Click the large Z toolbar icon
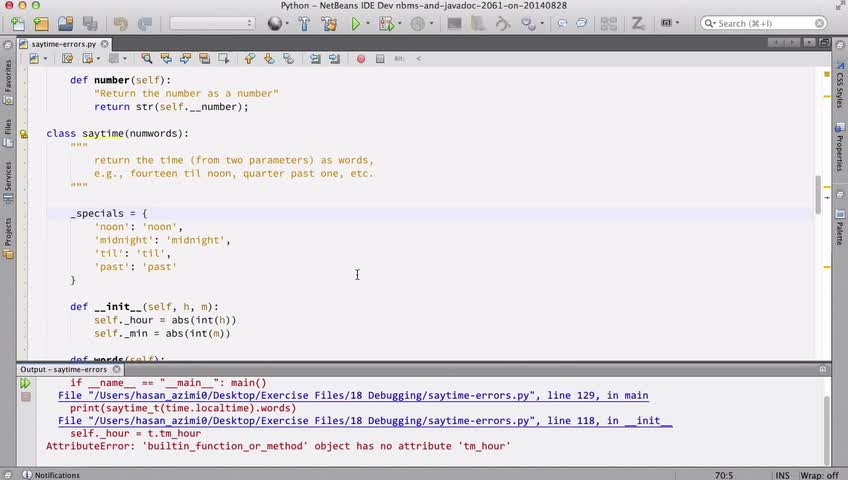848x480 pixels. pyautogui.click(x=638, y=24)
